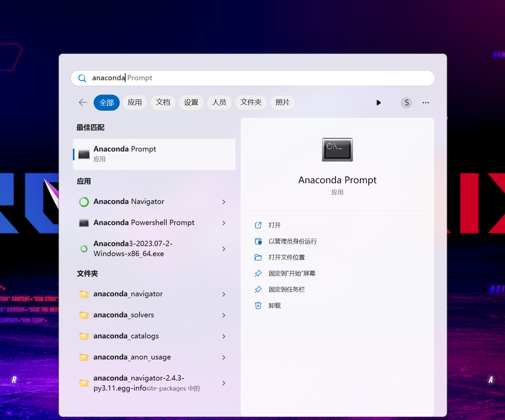
Task: Click the uninstall trash icon for Anaconda Prompt
Action: point(258,305)
